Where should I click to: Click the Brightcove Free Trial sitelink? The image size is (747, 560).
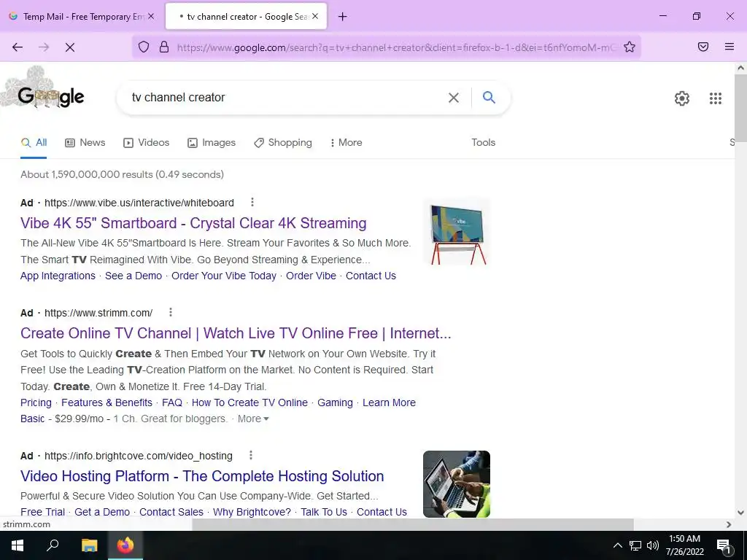click(x=42, y=512)
